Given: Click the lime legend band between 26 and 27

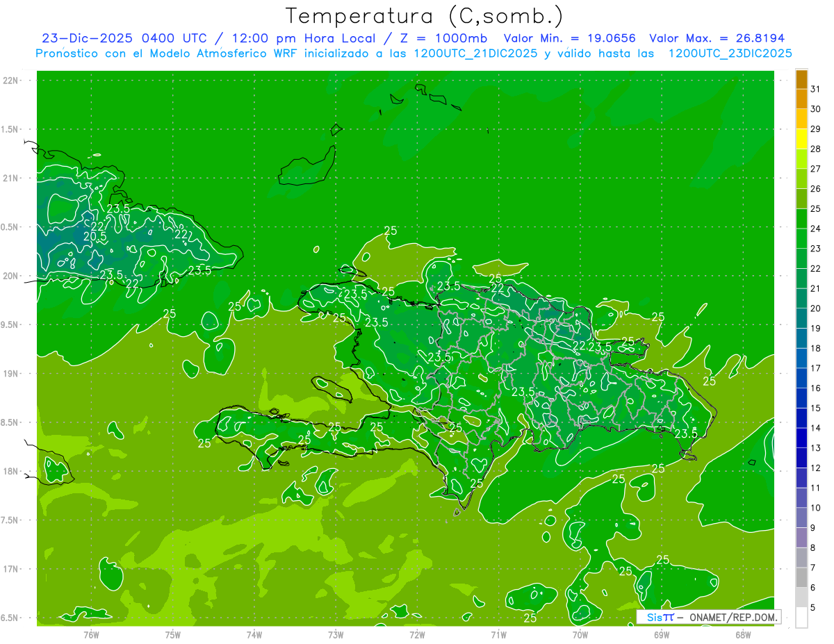Looking at the screenshot, I should [801, 179].
